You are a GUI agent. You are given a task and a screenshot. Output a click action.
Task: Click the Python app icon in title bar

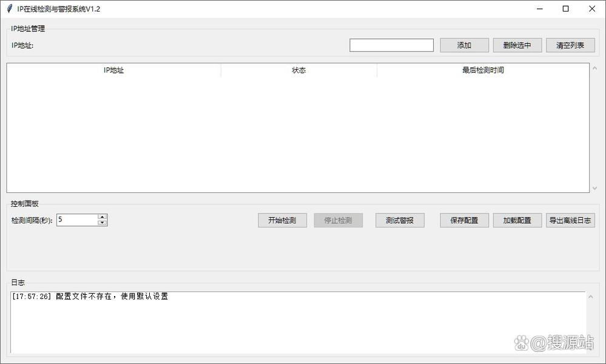(8, 8)
